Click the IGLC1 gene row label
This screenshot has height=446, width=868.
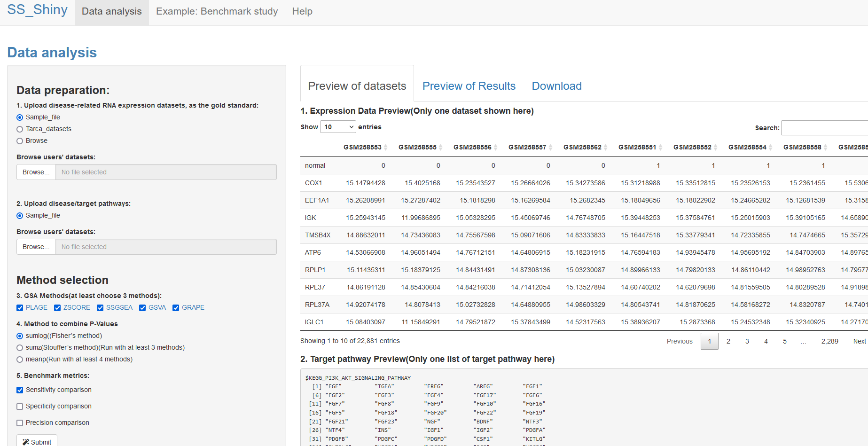(x=314, y=322)
